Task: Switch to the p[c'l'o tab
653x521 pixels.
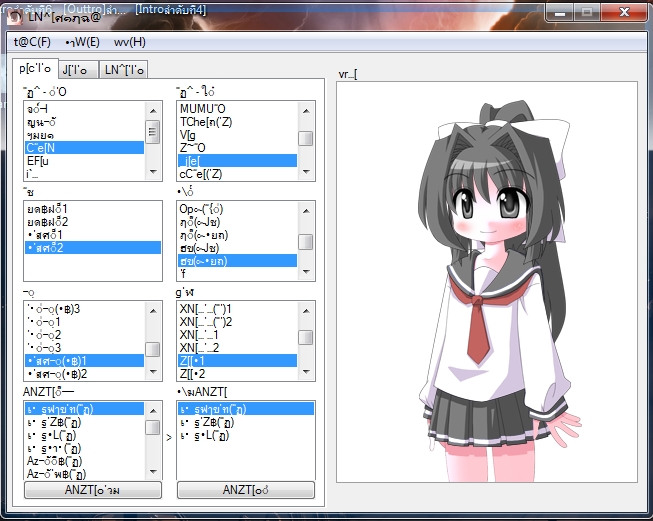Action: (x=35, y=68)
